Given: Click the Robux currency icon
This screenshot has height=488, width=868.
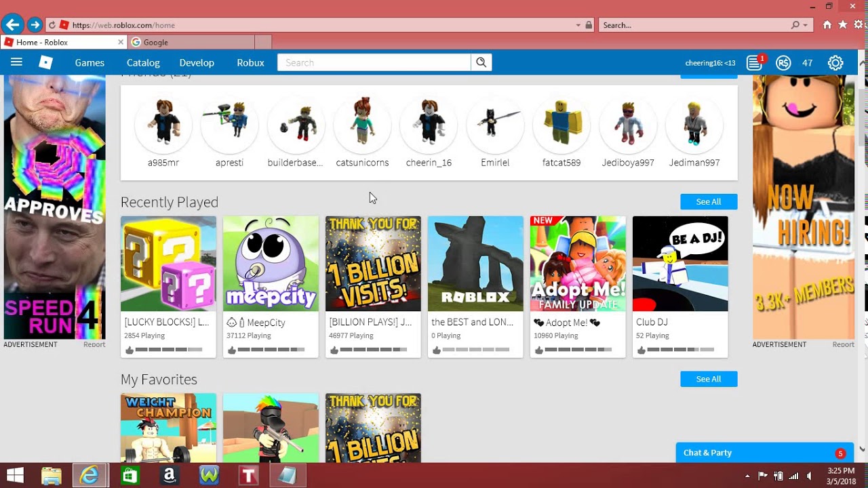Looking at the screenshot, I should pyautogui.click(x=783, y=63).
